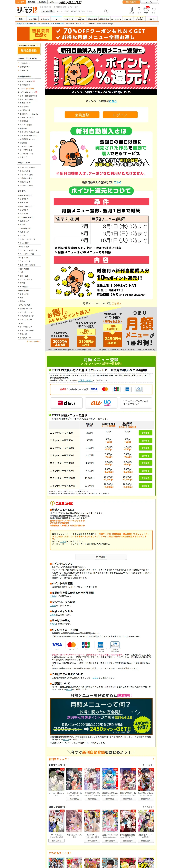Register コミックシーモア5000 plan
This screenshot has height=868, width=174.
pos(145,471)
